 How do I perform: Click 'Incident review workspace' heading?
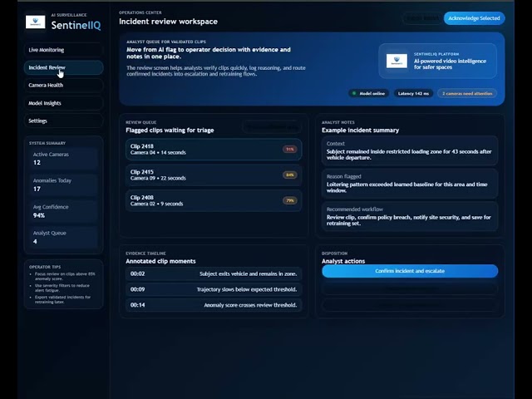tap(168, 22)
